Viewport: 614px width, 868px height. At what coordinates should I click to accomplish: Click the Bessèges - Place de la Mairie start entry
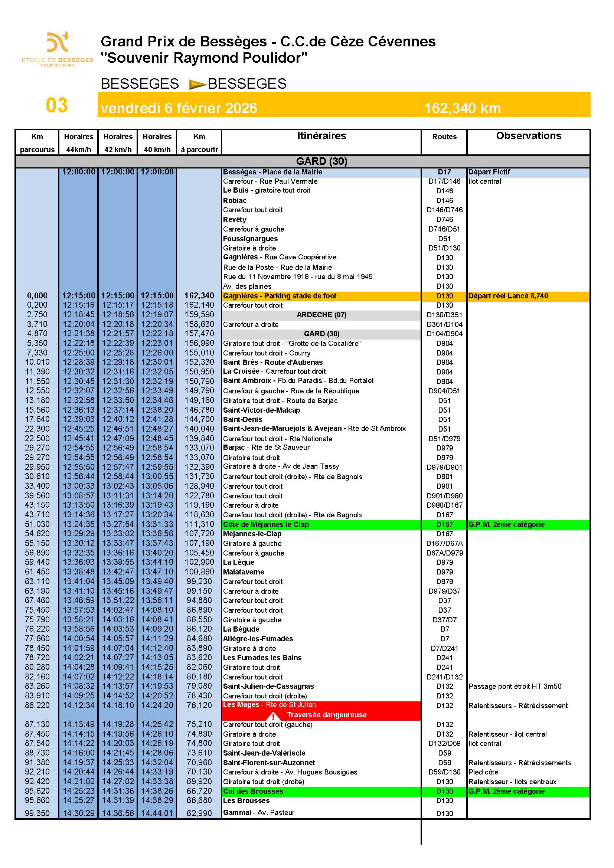[272, 171]
